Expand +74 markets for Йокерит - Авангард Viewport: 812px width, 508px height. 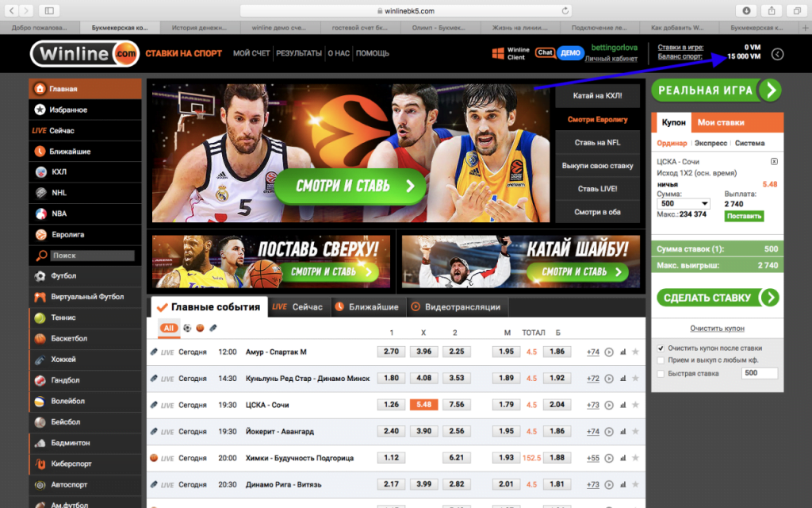tap(593, 431)
